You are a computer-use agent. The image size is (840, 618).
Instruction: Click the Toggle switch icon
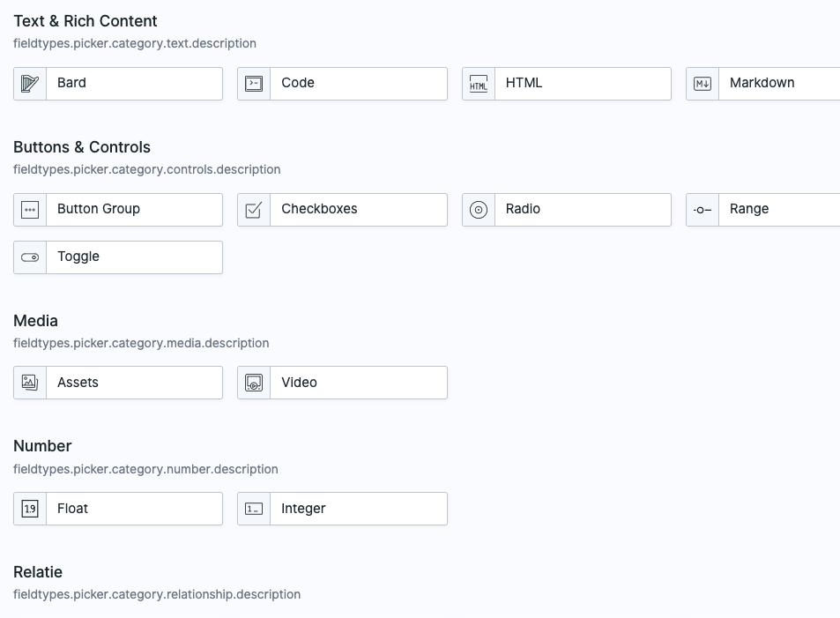30,257
